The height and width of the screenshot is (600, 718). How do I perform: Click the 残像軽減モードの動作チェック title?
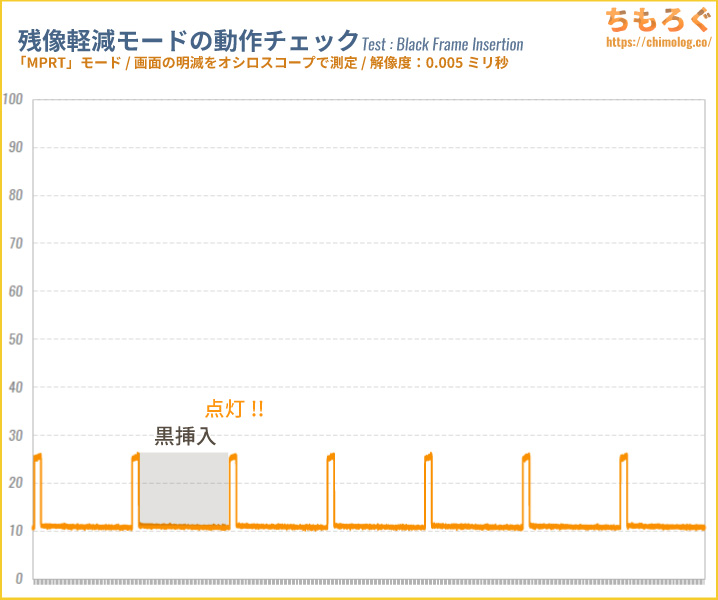pos(189,41)
